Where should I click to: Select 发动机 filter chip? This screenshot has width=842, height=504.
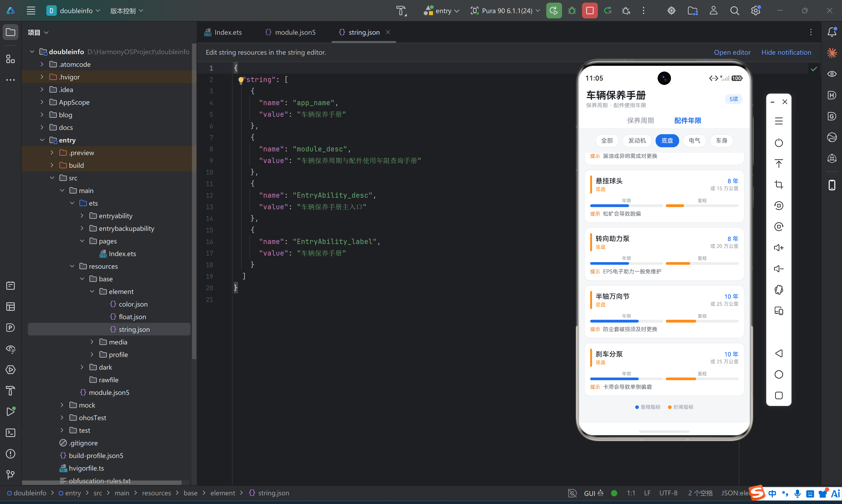coord(637,141)
